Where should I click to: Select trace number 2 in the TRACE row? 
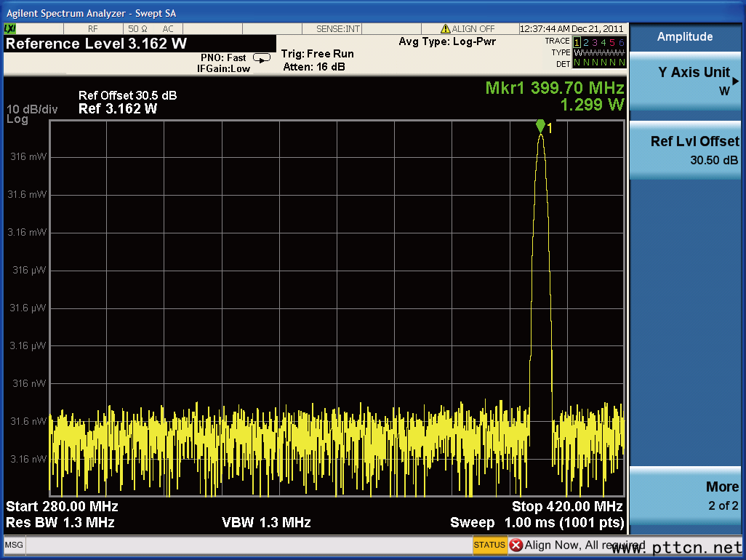[x=587, y=42]
